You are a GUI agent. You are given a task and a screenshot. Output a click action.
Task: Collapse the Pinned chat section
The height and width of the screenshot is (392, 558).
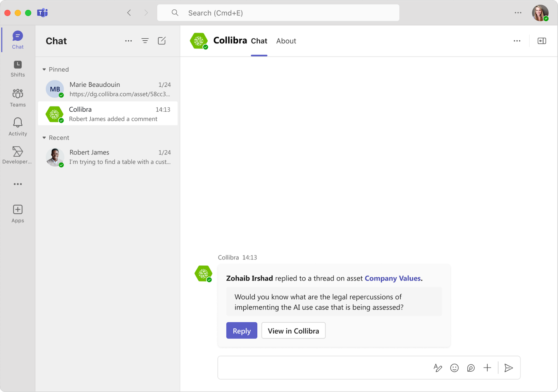coord(44,69)
